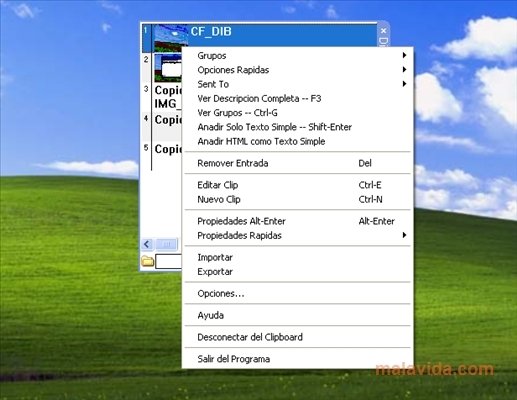
Task: Click the Propiedades Rapidas submenu arrow
Action: point(404,235)
